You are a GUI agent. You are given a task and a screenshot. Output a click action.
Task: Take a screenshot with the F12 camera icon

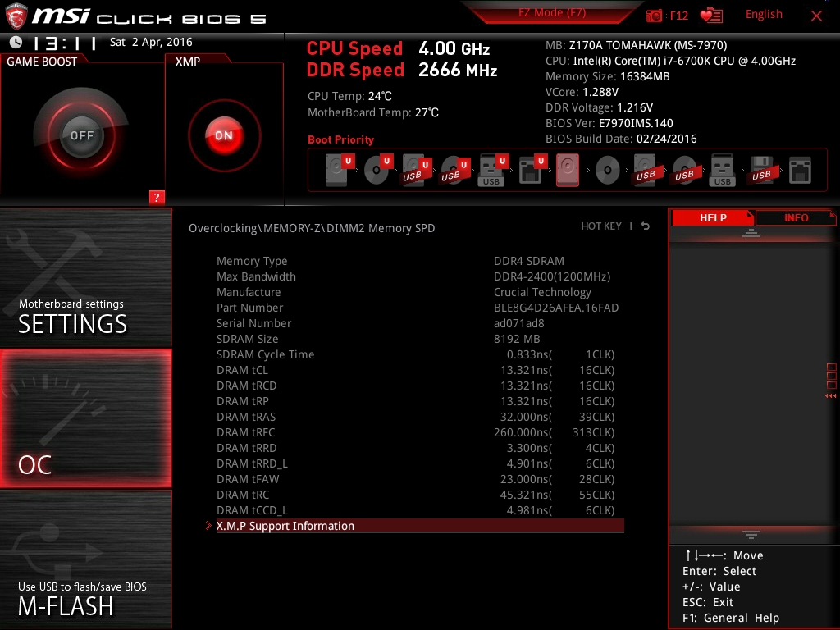654,16
